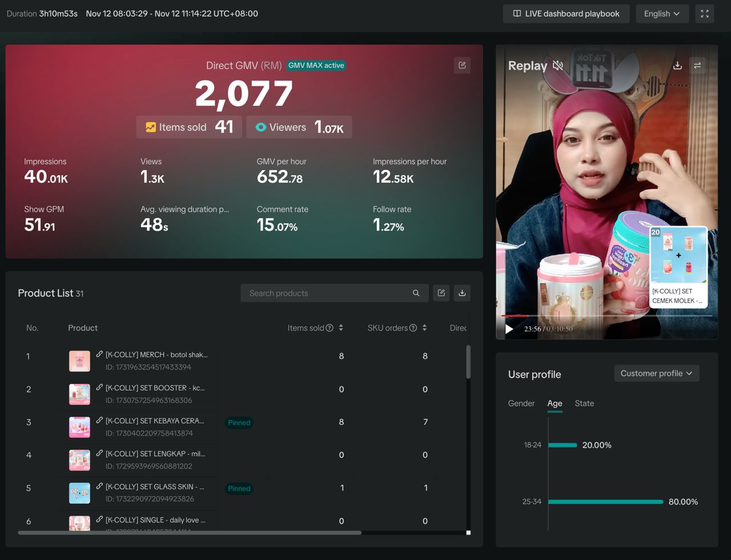Click the product list edit columns icon

pos(441,293)
